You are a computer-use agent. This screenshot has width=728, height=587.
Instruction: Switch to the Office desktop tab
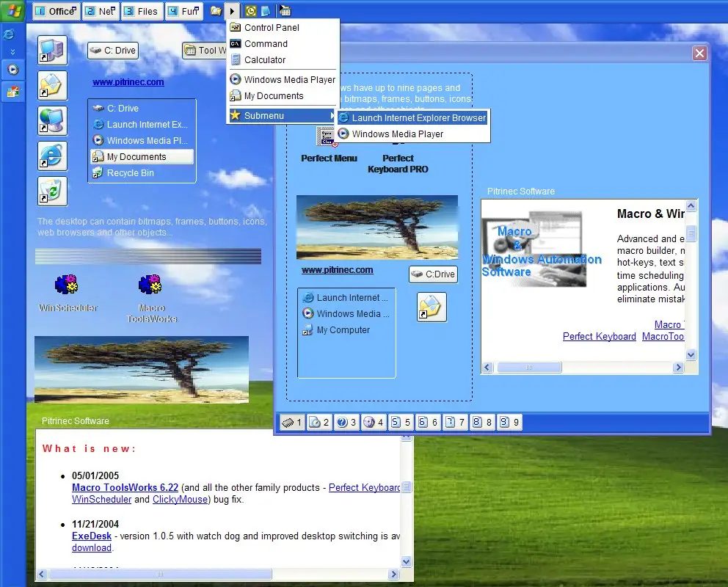coord(57,11)
